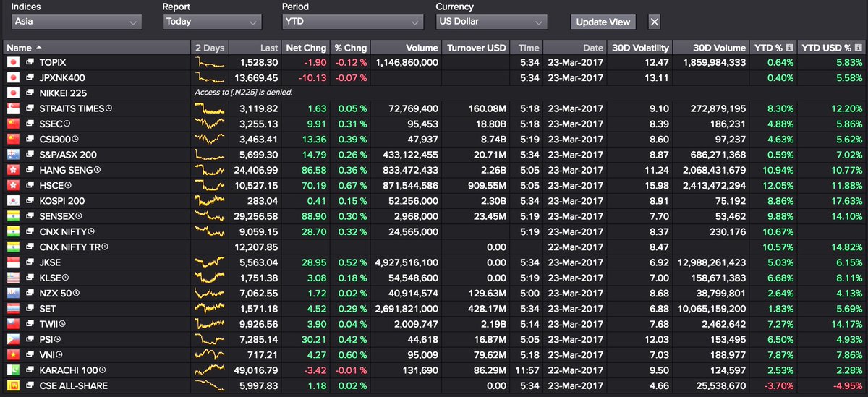Viewport: 868px width, 397px height.
Task: Click the turnover 909.55M for HSCE
Action: (486, 186)
